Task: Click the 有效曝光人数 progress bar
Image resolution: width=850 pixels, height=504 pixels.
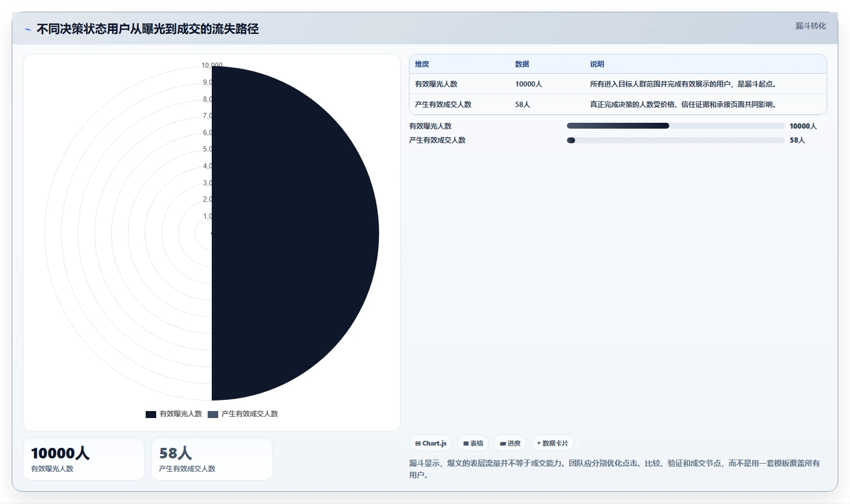Action: [x=676, y=126]
